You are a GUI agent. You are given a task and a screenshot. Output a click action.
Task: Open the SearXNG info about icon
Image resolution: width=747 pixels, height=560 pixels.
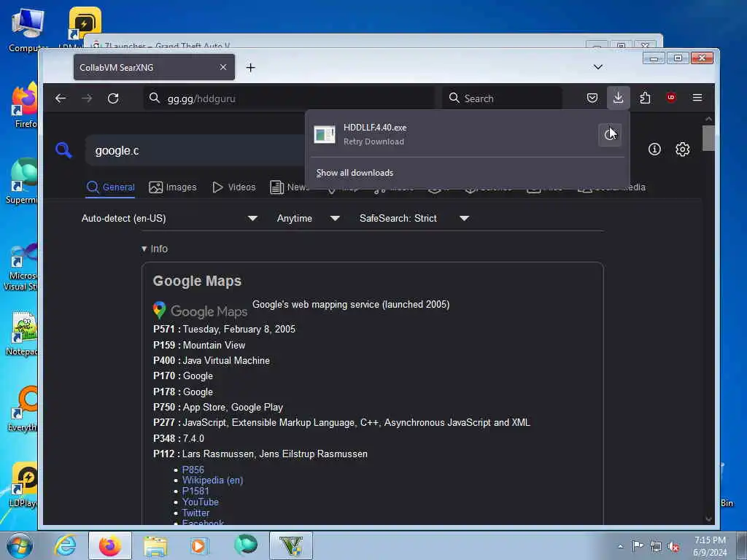tap(654, 149)
